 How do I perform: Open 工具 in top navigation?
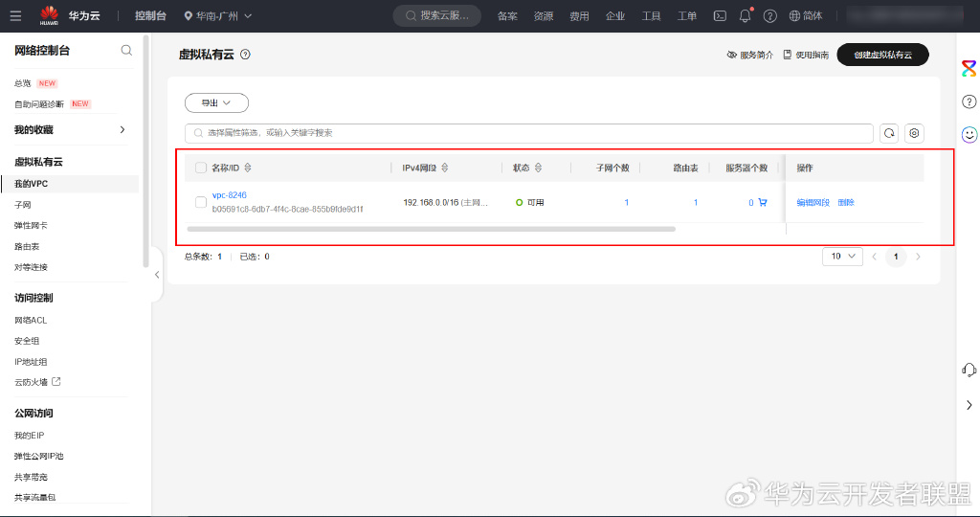click(651, 15)
